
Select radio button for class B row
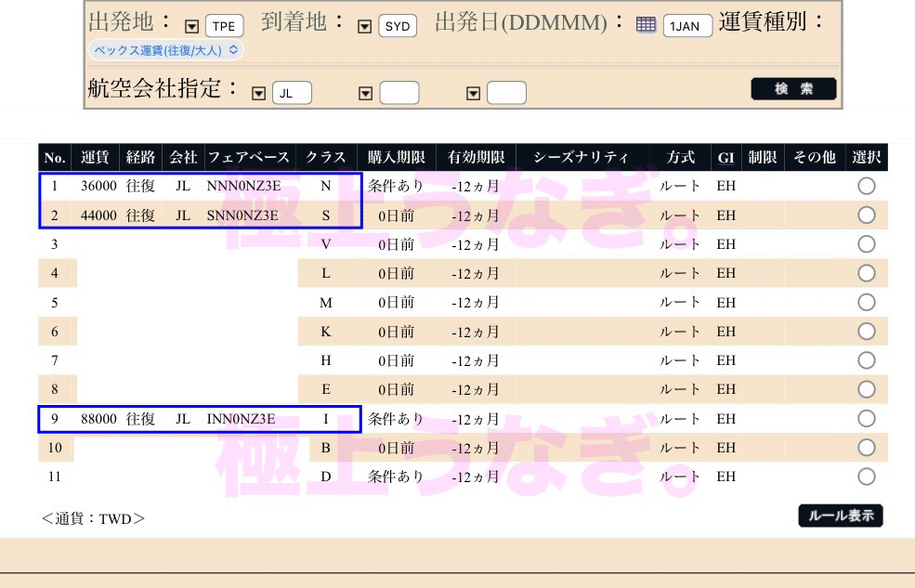pos(867,448)
